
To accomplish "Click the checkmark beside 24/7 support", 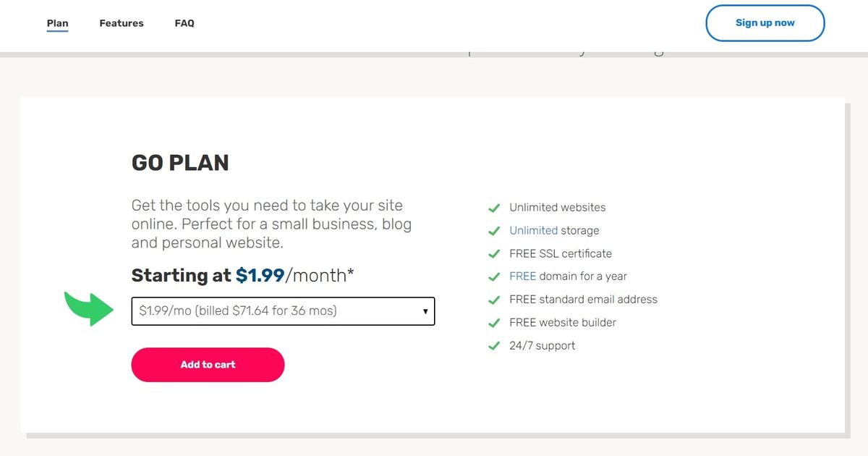I will 494,345.
